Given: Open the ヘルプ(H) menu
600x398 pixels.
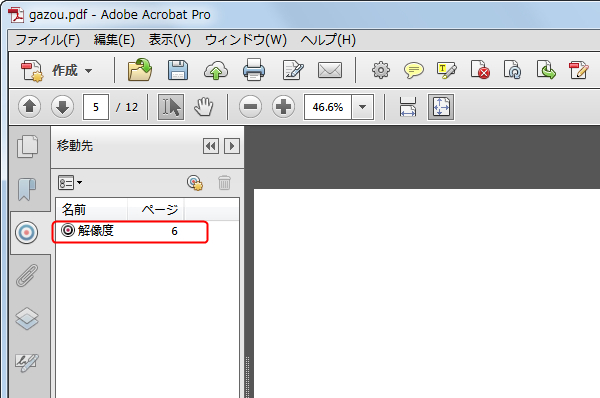Looking at the screenshot, I should pyautogui.click(x=328, y=40).
